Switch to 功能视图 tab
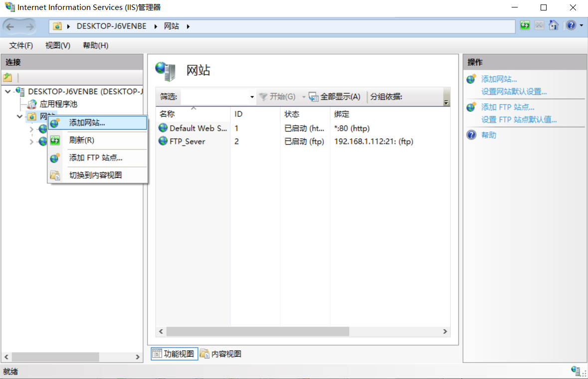The width and height of the screenshot is (588, 379). pos(175,354)
